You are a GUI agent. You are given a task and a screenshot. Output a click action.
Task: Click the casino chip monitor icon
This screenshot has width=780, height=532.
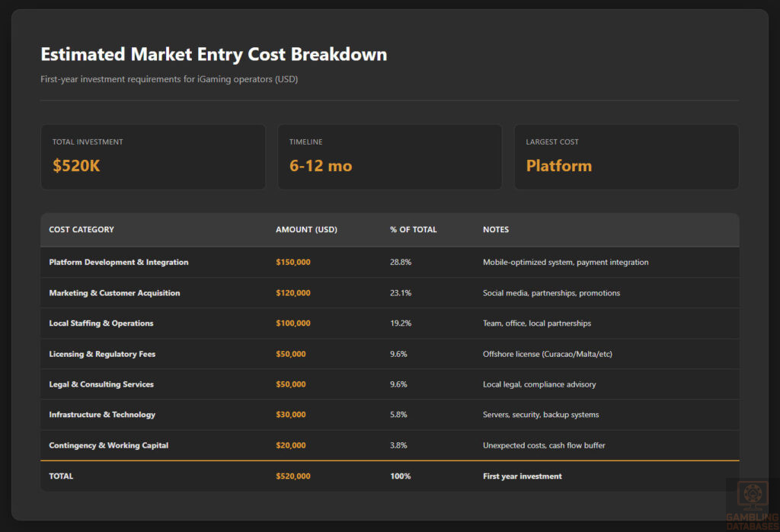coord(751,495)
